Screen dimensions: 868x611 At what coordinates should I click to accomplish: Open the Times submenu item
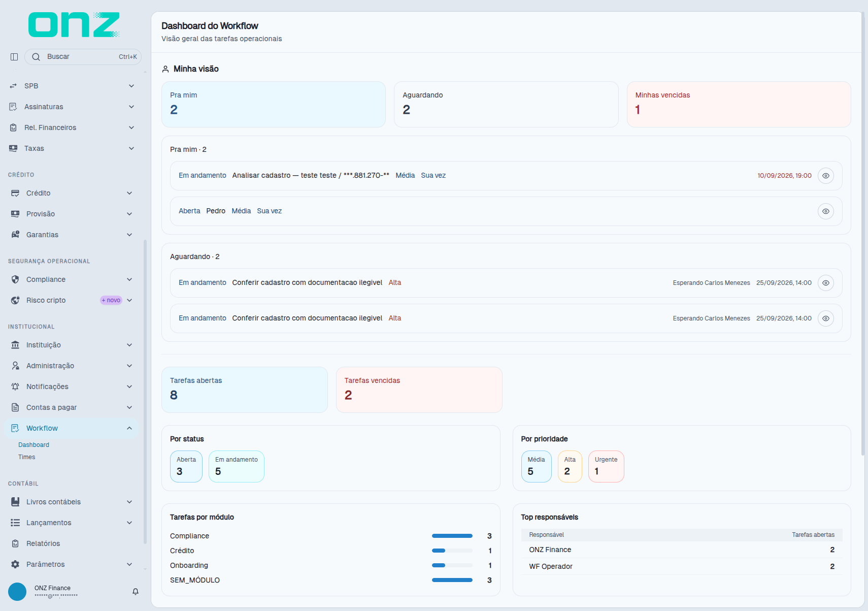[26, 457]
